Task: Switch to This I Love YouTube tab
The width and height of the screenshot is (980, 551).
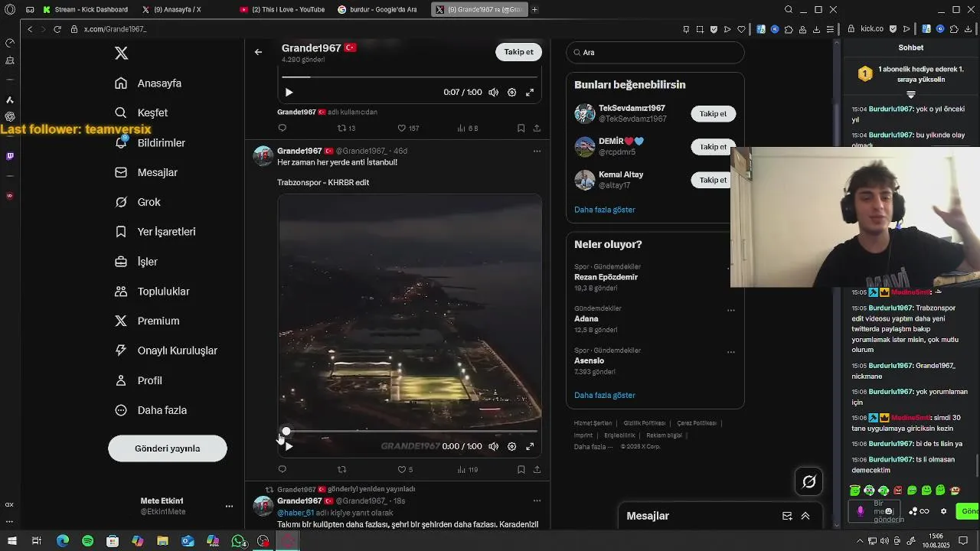Action: tap(283, 9)
